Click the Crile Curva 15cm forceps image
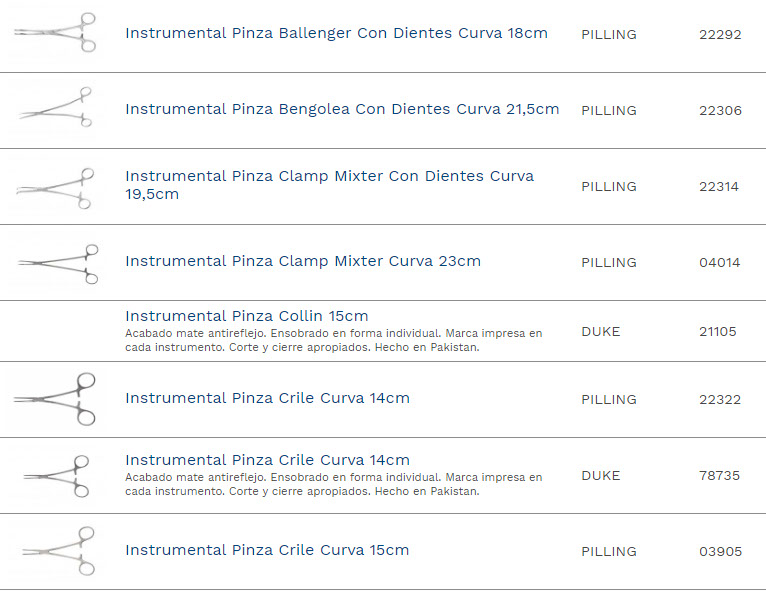 tap(58, 551)
